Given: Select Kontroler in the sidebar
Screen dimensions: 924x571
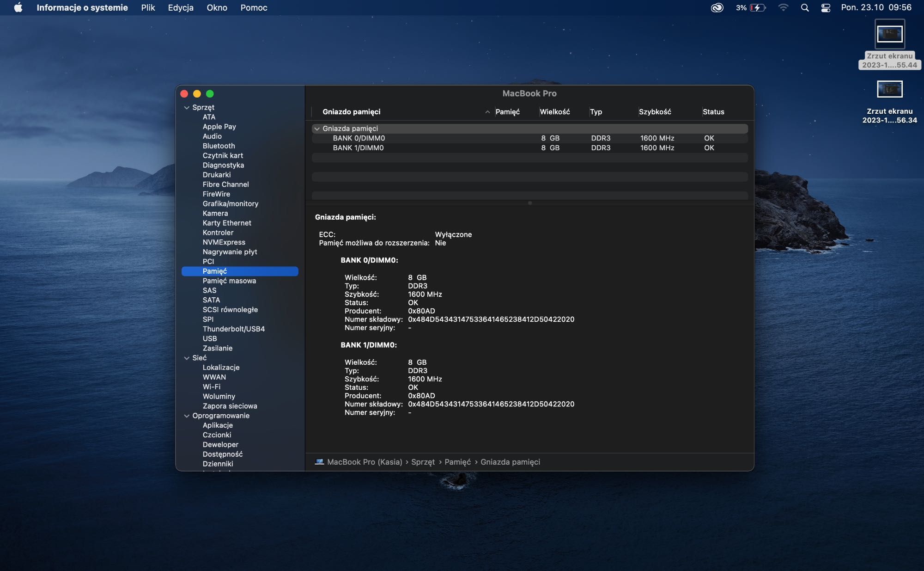Looking at the screenshot, I should [218, 233].
